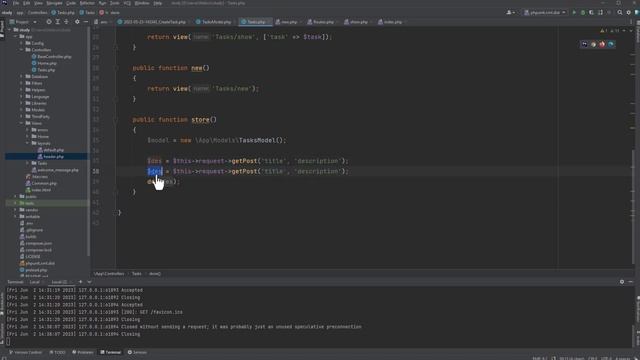
Task: Click Select Opened File target icon
Action: tap(49, 22)
